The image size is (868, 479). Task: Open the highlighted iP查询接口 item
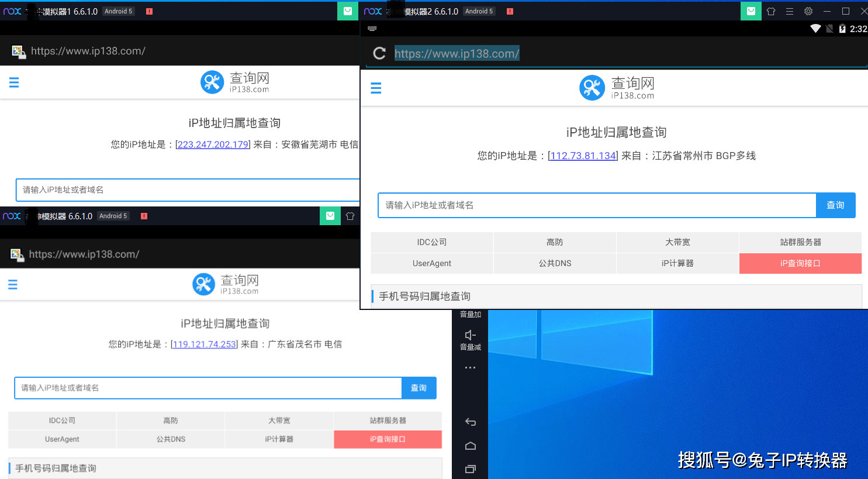point(800,263)
